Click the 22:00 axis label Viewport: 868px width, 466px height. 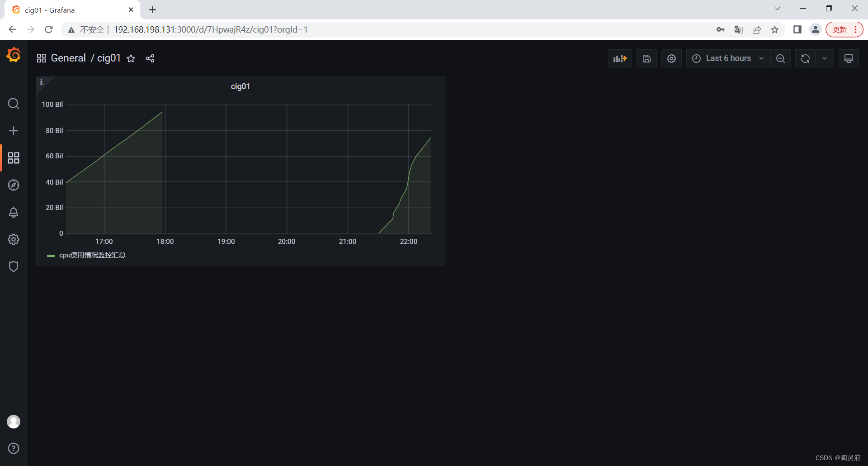[409, 242]
